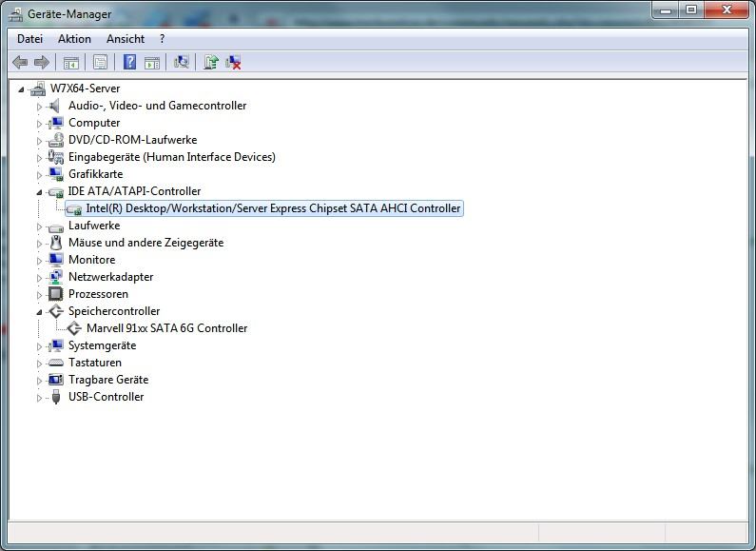This screenshot has width=756, height=551.
Task: Click the Systemgeräte category icon
Action: 56,345
